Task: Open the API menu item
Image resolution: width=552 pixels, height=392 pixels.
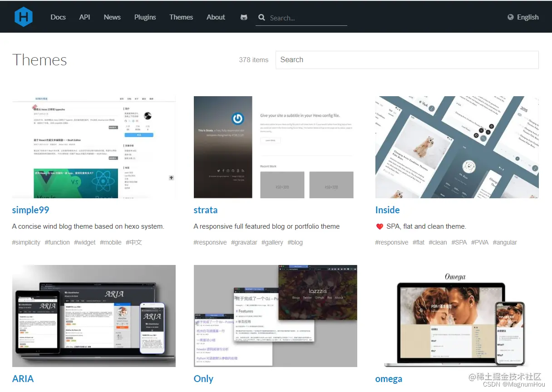Action: click(84, 17)
